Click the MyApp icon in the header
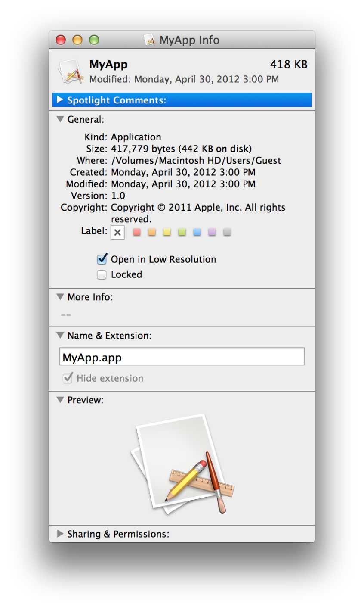The height and width of the screenshot is (610, 364). [70, 72]
